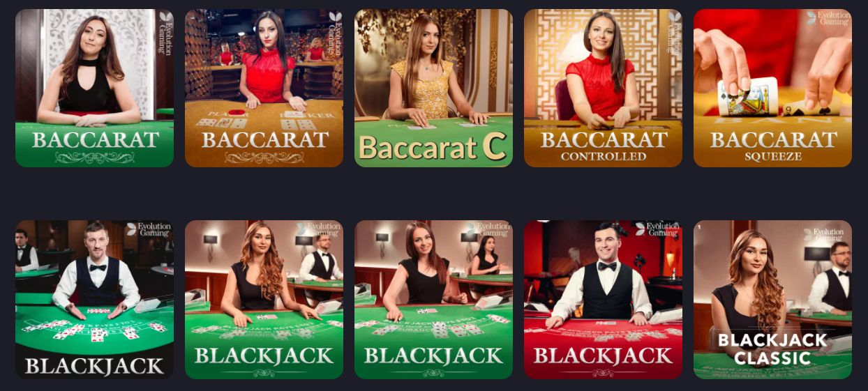The width and height of the screenshot is (868, 391).
Task: Open the Baccarat Controlled game tile
Action: 603,88
